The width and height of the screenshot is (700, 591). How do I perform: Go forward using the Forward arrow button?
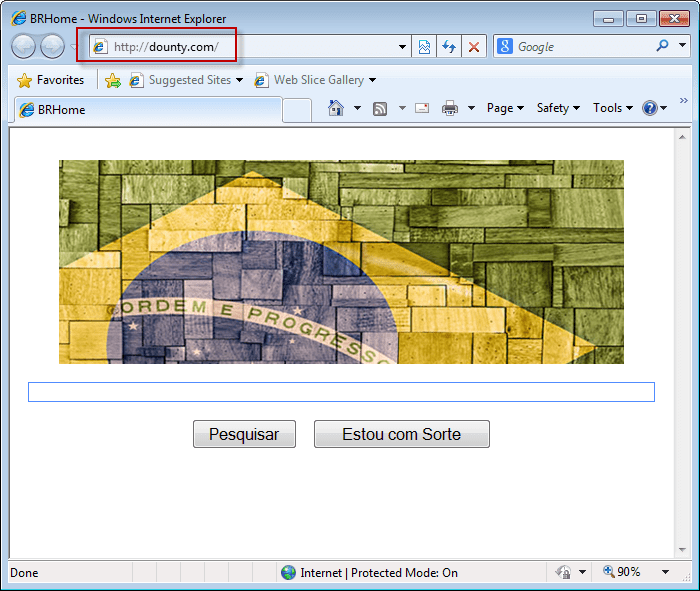52,46
